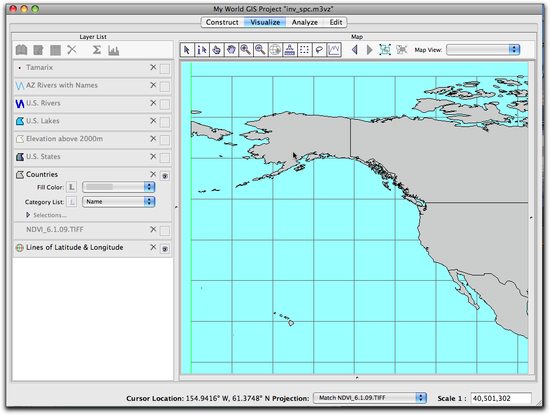
Task: Select the Elevation above 2000m layer name
Action: pos(65,139)
